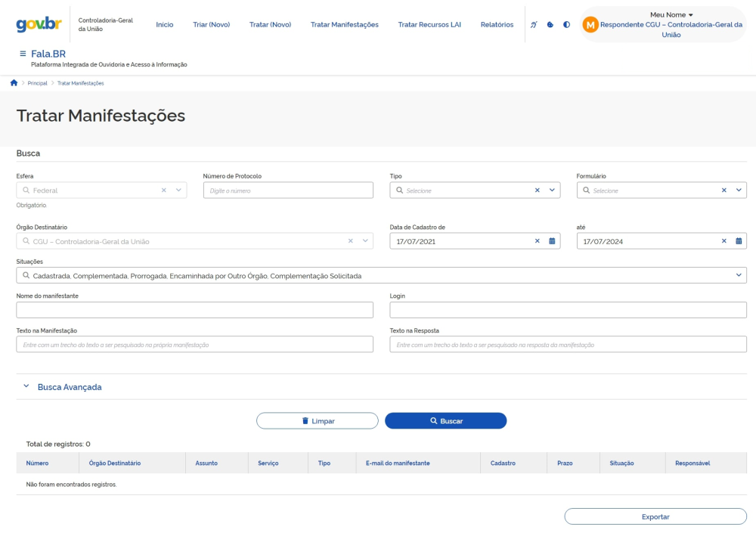Click the orange M user avatar
Image resolution: width=756 pixels, height=536 pixels.
590,25
